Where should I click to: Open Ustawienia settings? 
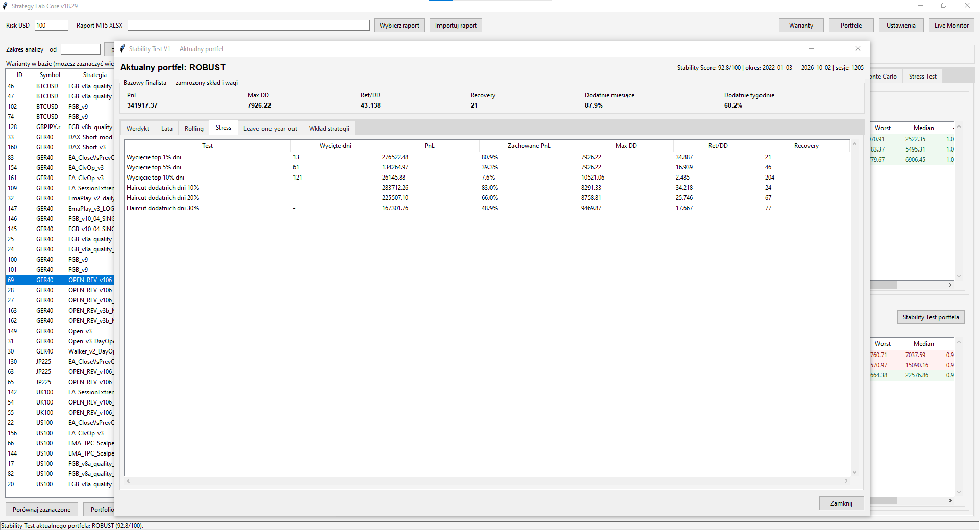coord(901,26)
